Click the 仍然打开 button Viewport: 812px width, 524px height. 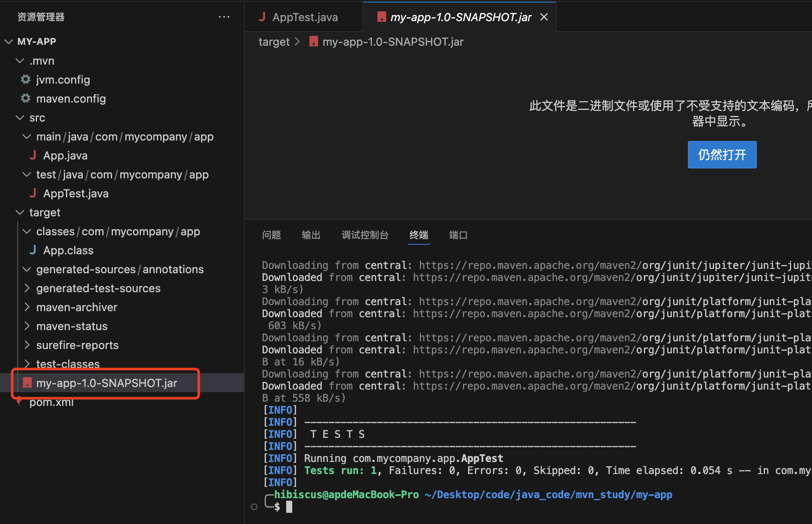click(722, 155)
